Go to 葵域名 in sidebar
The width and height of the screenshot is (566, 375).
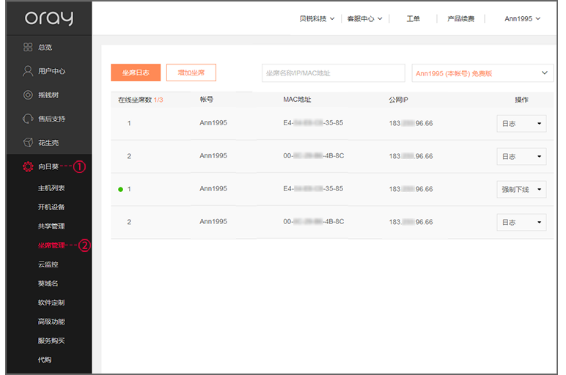click(x=48, y=284)
